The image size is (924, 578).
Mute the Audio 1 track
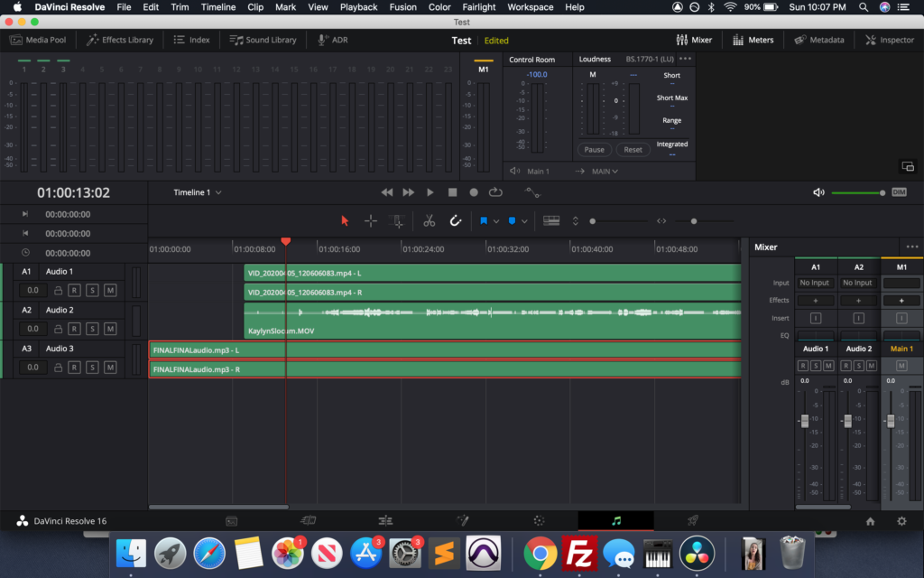click(110, 291)
